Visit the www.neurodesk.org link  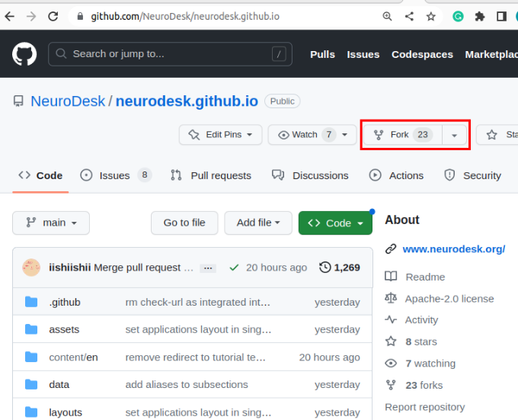[453, 248]
